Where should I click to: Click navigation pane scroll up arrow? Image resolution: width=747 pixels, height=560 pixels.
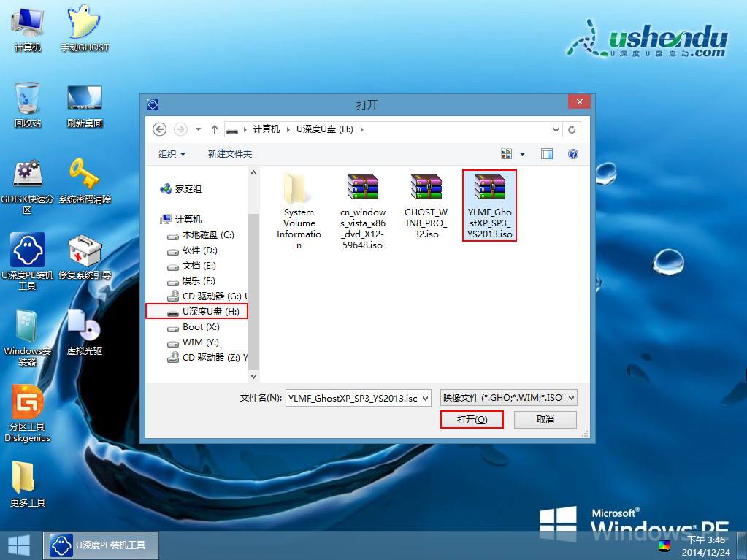point(253,172)
